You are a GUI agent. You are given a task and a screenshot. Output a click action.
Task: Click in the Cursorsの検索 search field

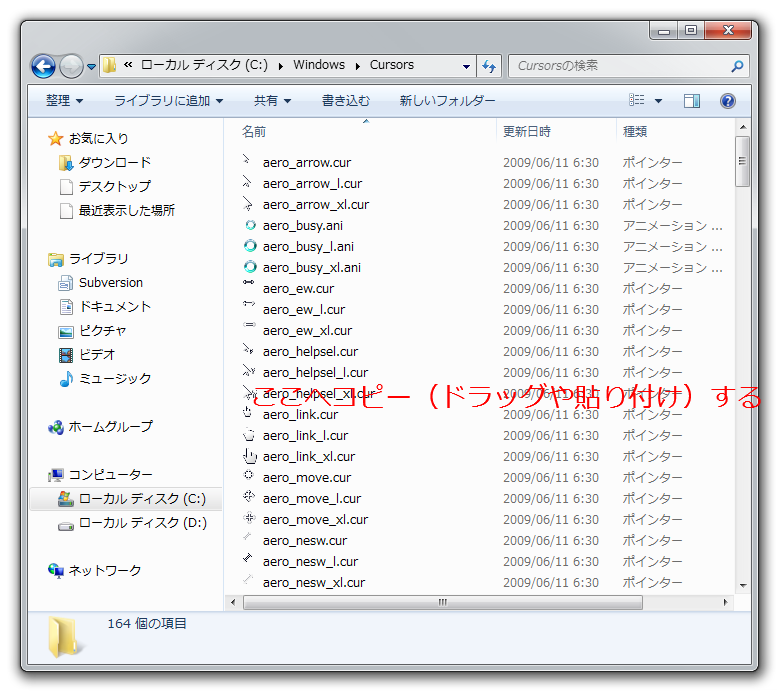pyautogui.click(x=618, y=66)
